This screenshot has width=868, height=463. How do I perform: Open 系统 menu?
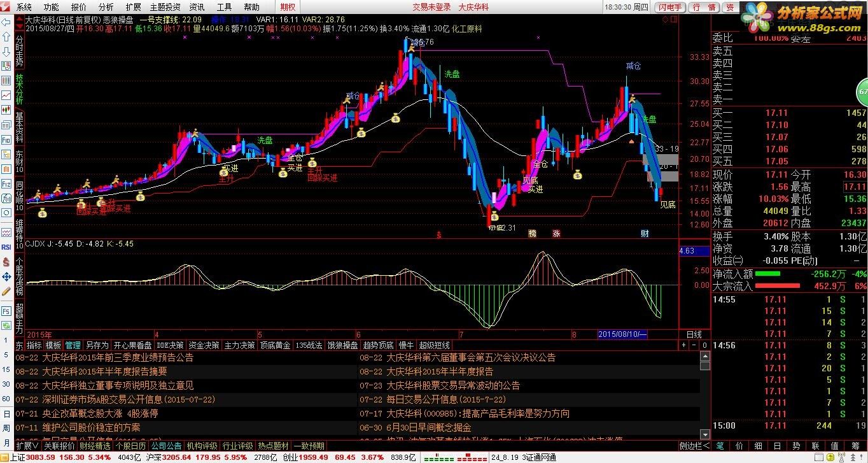click(x=24, y=7)
